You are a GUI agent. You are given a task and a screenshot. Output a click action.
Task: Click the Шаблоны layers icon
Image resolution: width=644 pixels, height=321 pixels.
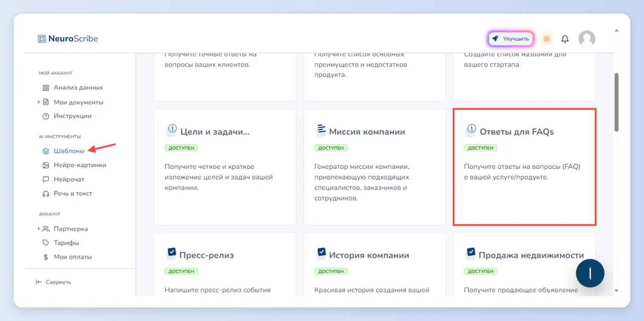[46, 151]
